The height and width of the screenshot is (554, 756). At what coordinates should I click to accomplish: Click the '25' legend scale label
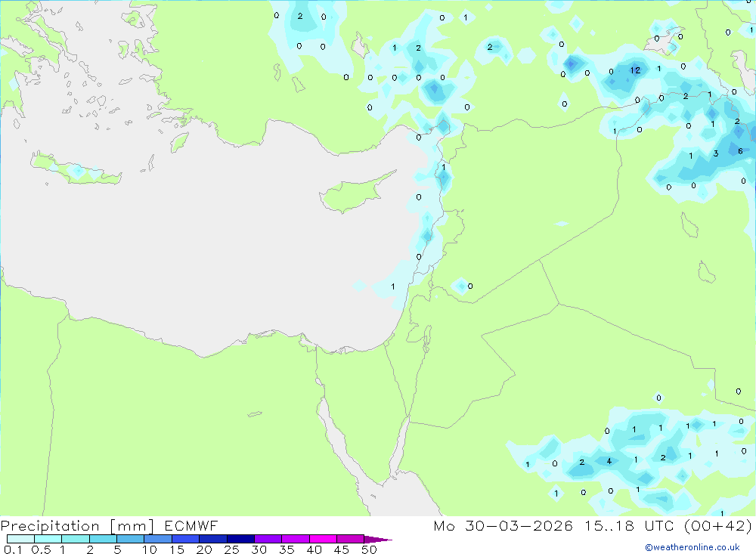coord(231,549)
